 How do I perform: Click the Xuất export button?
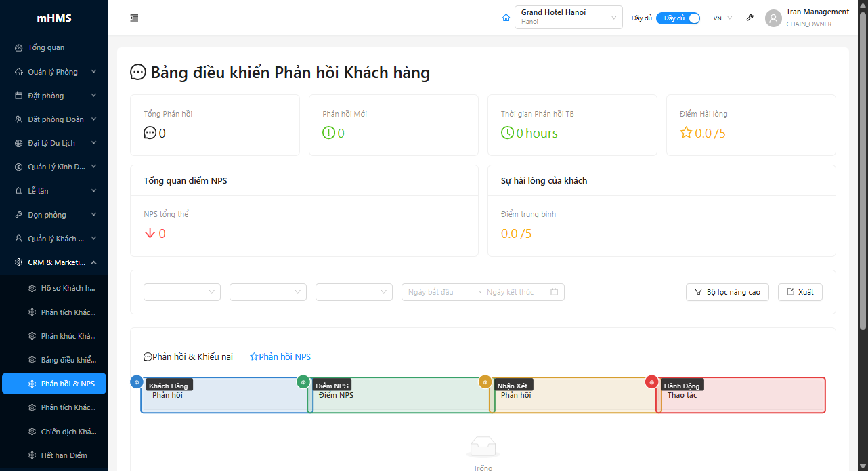[x=800, y=292]
